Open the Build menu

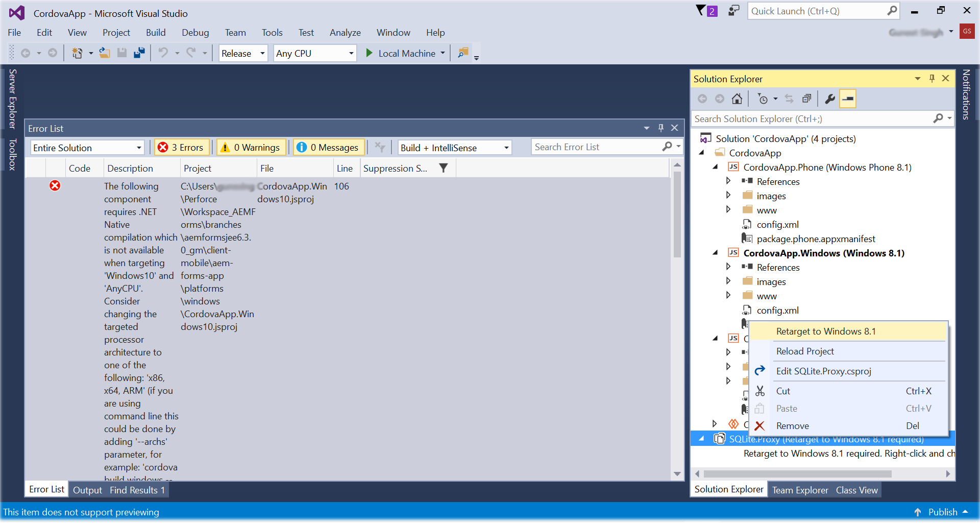coord(156,33)
